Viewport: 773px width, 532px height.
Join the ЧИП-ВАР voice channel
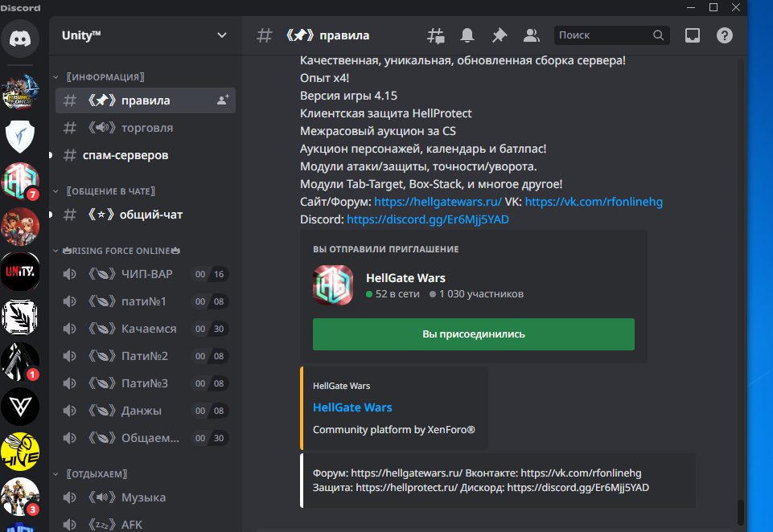click(x=146, y=274)
